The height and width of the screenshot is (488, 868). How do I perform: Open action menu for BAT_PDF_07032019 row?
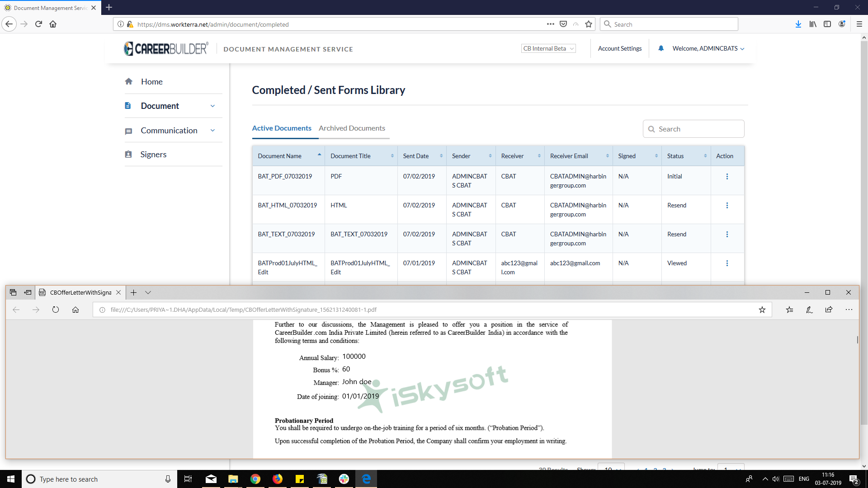pyautogui.click(x=727, y=176)
